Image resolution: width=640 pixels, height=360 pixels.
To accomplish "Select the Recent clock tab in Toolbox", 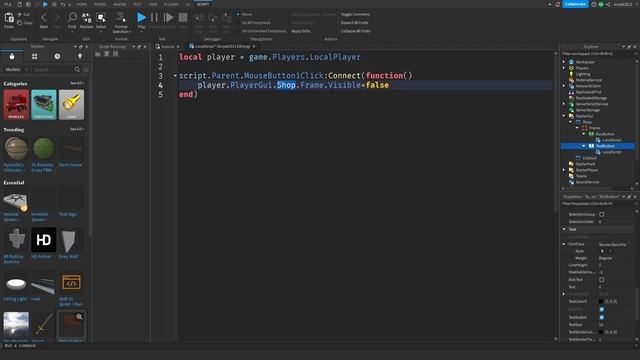I will 57,56.
